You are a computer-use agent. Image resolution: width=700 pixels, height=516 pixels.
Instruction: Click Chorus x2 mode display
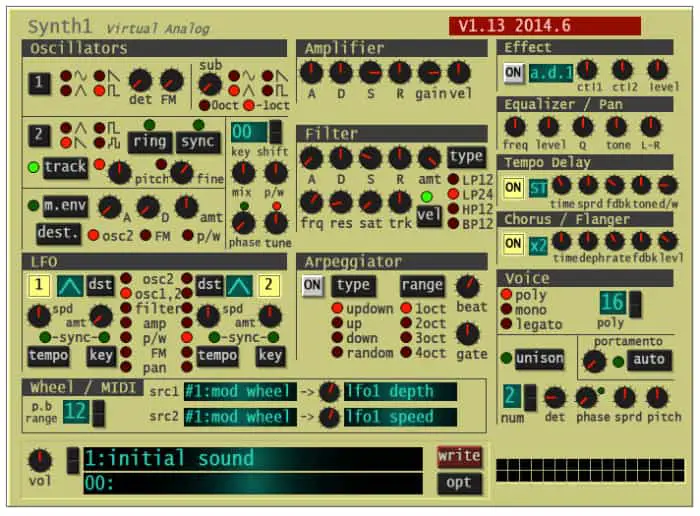tap(538, 245)
